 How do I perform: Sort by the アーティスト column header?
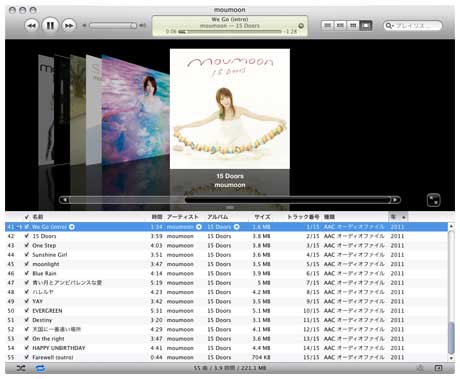tap(183, 217)
